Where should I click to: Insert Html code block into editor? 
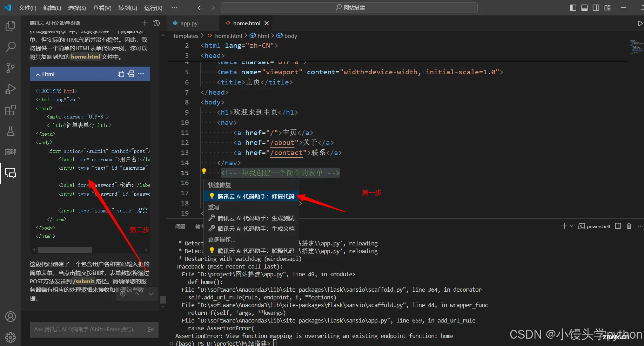pyautogui.click(x=131, y=74)
